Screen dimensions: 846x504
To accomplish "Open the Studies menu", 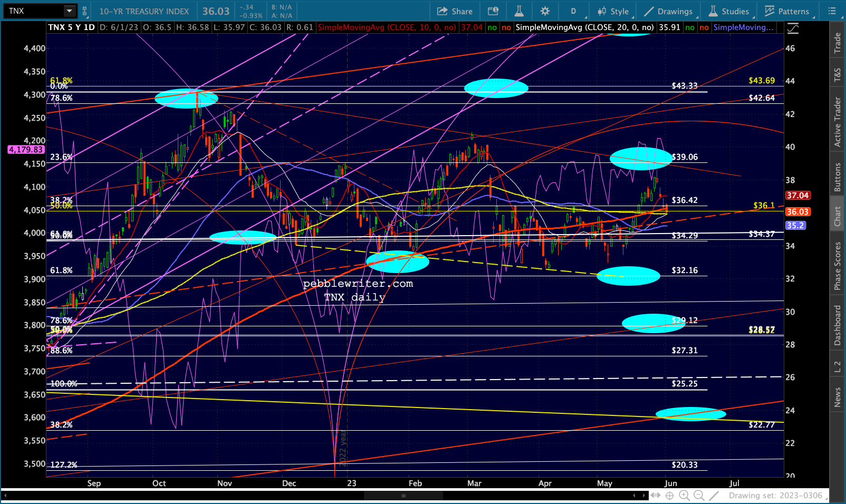I will 728,11.
